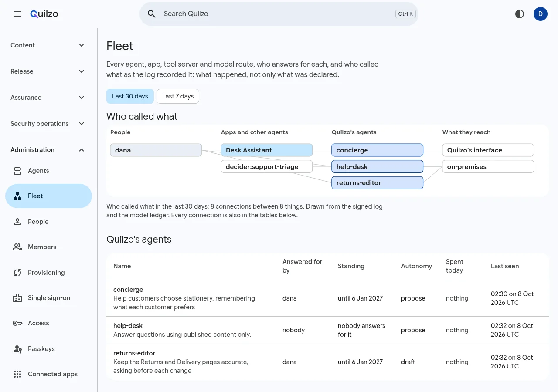Select the on-premises node

[x=488, y=166]
